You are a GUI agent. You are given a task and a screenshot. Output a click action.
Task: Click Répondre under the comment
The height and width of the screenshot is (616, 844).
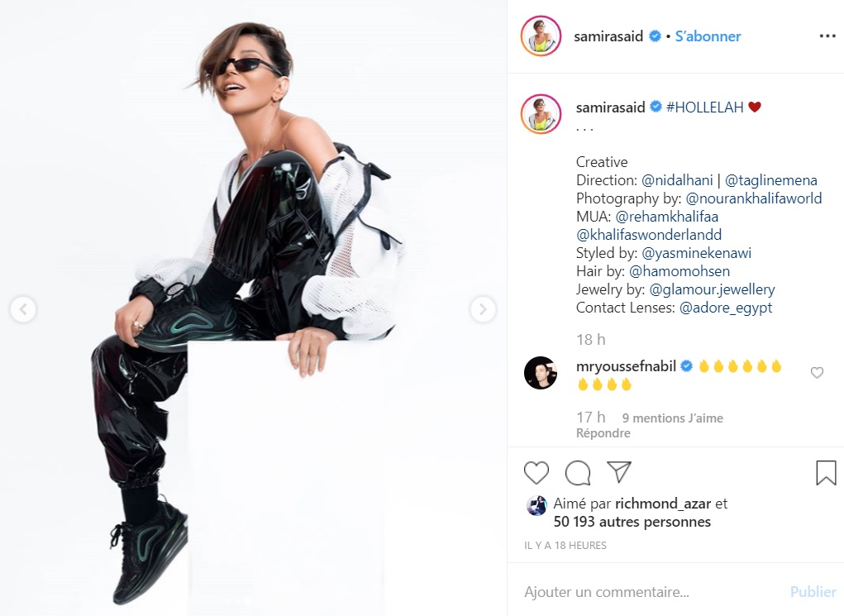click(603, 433)
